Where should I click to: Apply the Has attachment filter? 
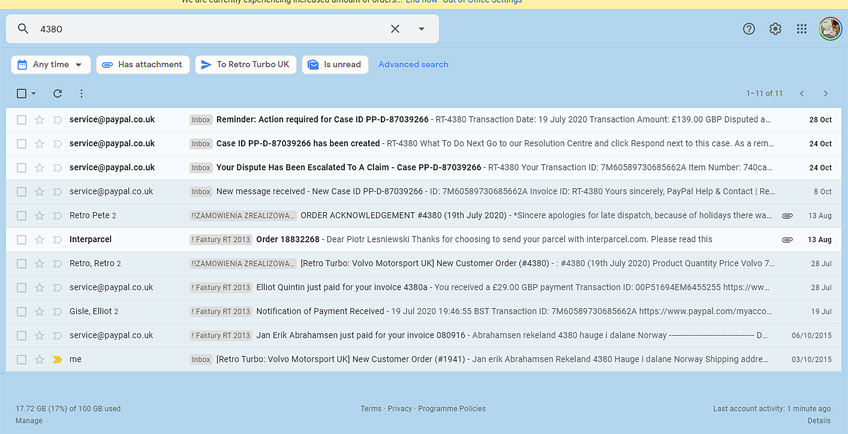143,64
